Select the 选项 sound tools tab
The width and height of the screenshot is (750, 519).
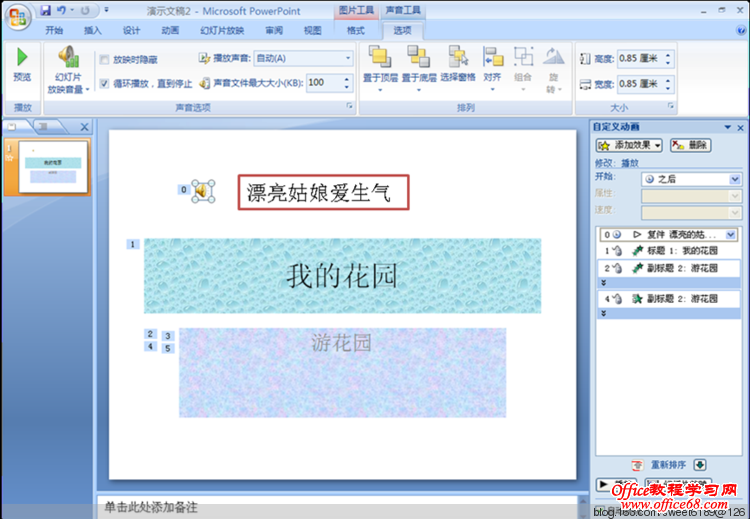tap(402, 31)
